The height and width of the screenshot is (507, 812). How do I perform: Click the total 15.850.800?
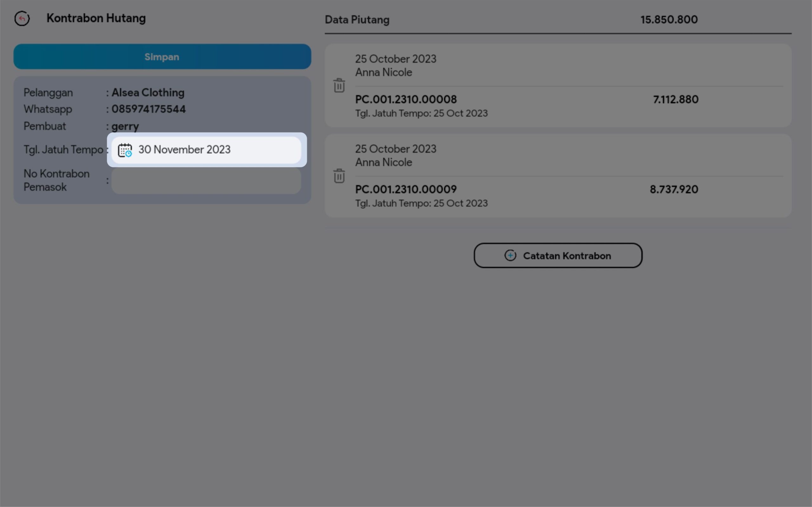tap(669, 19)
